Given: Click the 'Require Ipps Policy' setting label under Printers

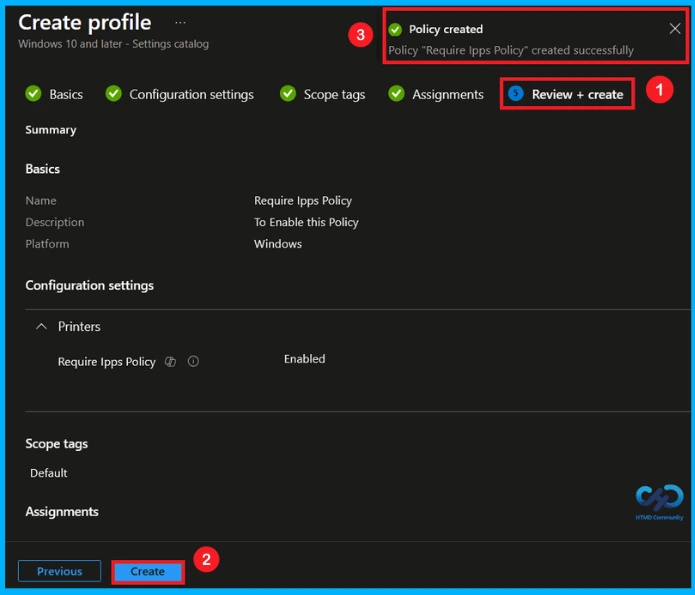Looking at the screenshot, I should pyautogui.click(x=106, y=362).
